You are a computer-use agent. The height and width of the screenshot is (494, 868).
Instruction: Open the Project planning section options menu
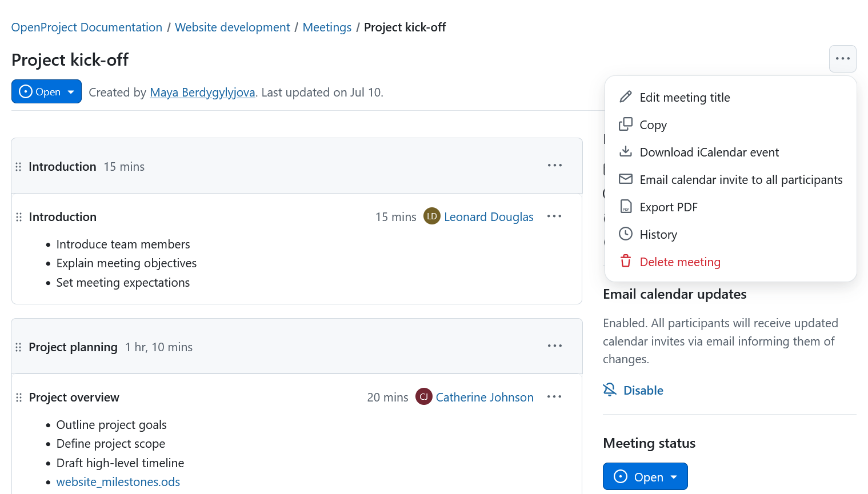(x=554, y=346)
